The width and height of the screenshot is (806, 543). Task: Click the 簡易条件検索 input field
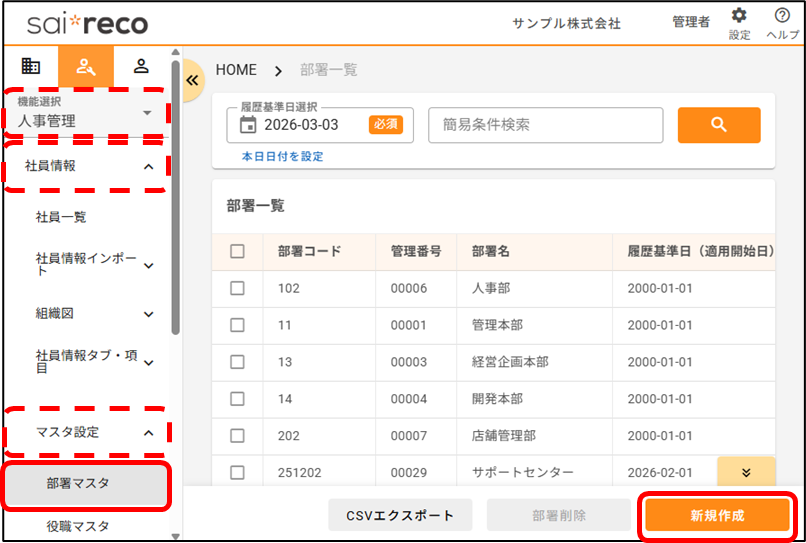[545, 125]
